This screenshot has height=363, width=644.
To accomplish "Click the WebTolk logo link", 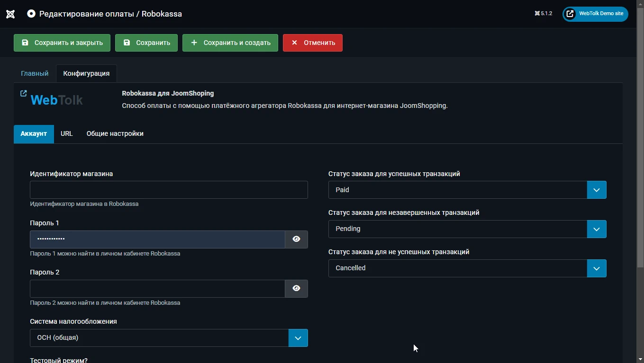I will 56,100.
